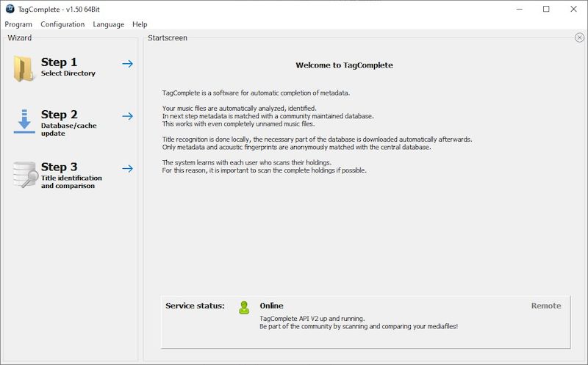Click the Remote label in service status

[545, 306]
